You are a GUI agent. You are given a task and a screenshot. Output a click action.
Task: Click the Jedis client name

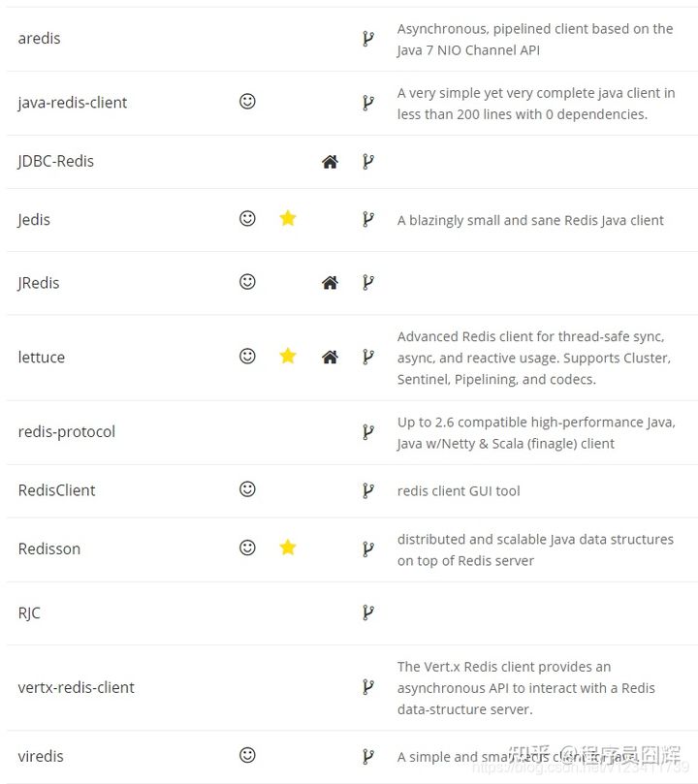pos(34,220)
